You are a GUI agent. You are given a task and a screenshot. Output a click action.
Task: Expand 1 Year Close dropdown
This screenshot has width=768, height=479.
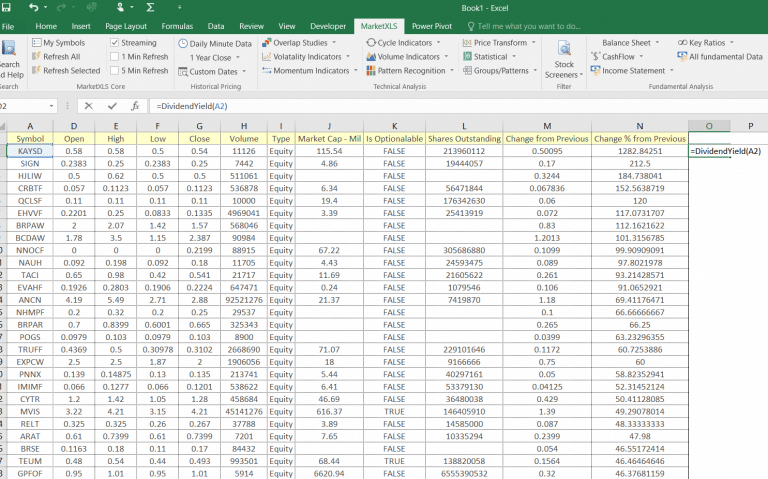coord(238,57)
